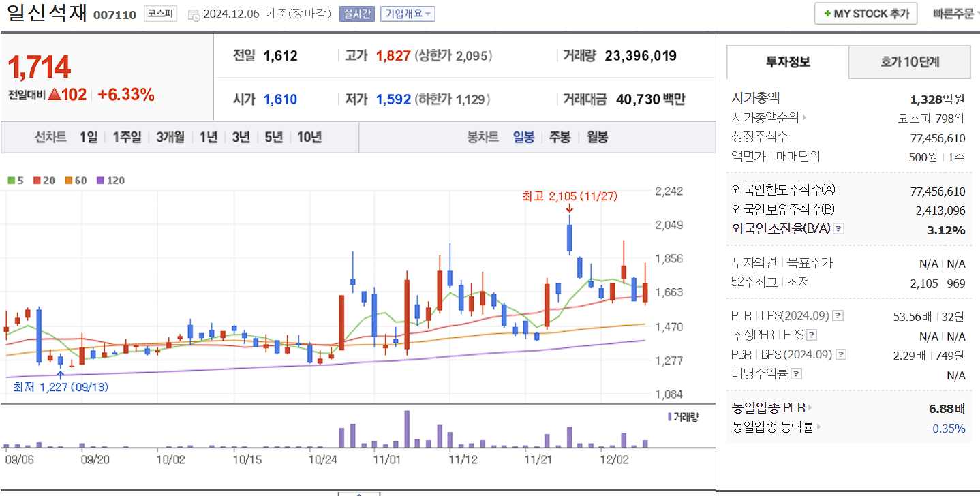The image size is (980, 496).
Task: Click the BPS(2024.09) question mark icon
Action: click(x=841, y=354)
